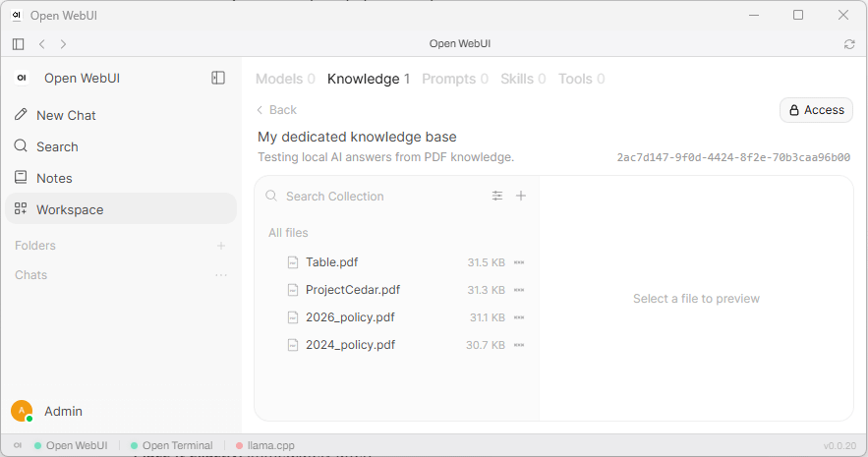Click the 2024_policy.pdf document icon

point(293,345)
